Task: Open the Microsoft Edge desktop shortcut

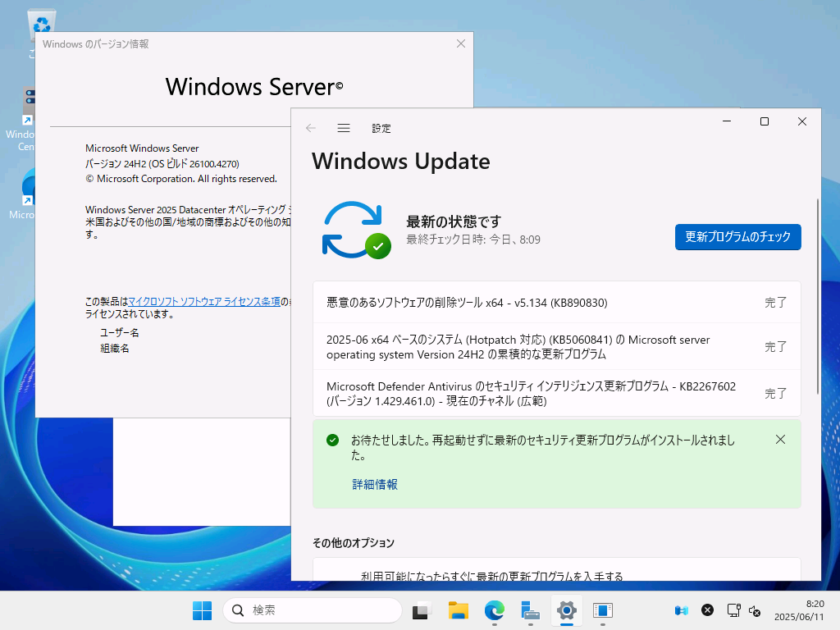Action: (27, 187)
